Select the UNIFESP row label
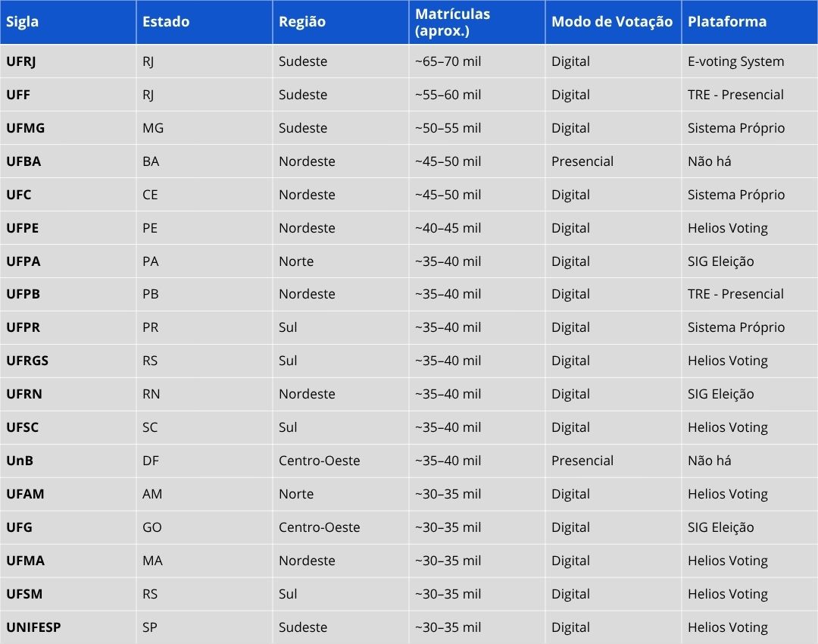This screenshot has height=644, width=818. pos(33,627)
